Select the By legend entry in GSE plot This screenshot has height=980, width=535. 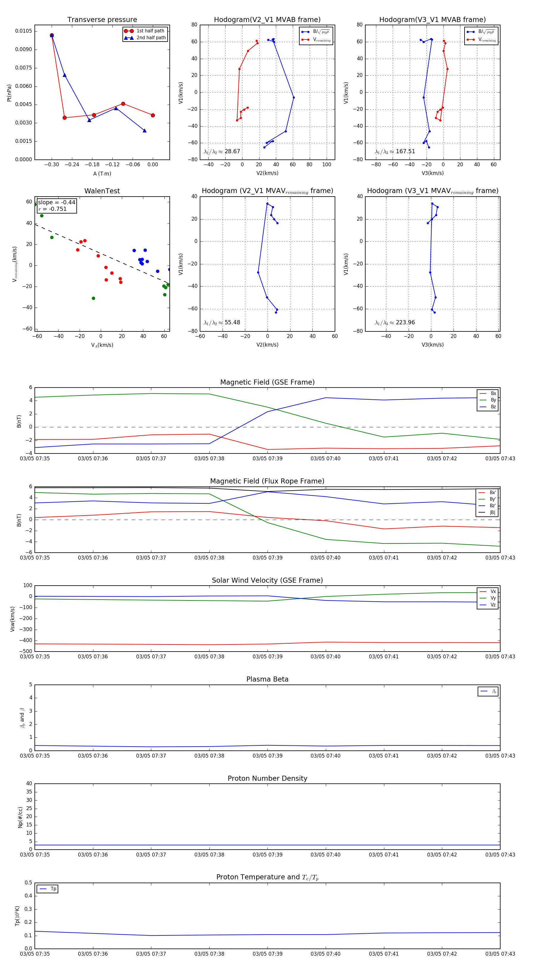point(488,400)
